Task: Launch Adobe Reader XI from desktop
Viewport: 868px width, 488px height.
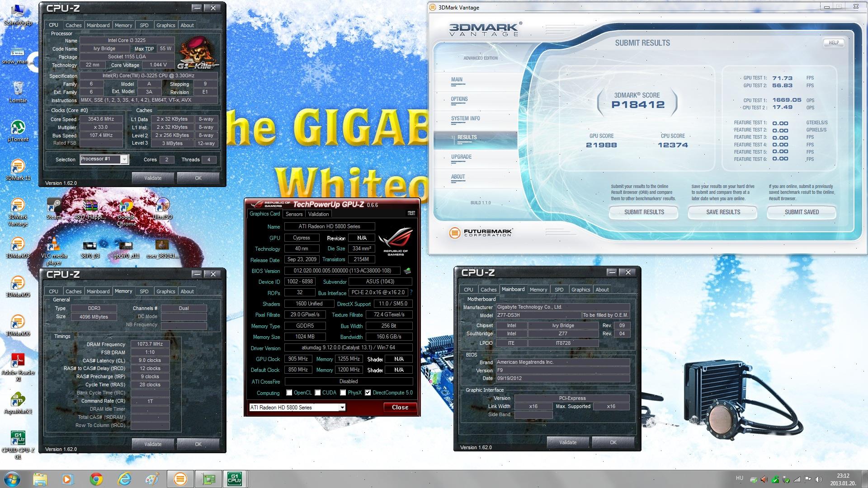Action: (18, 367)
